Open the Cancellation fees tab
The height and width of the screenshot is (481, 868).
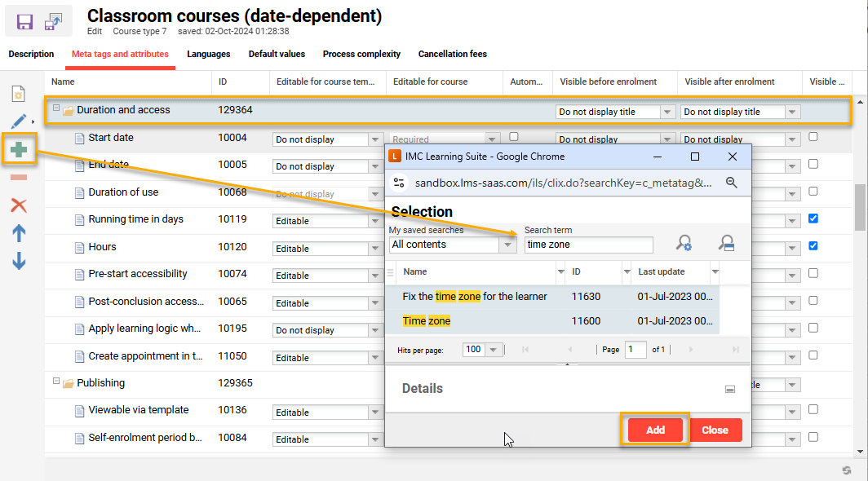452,55
